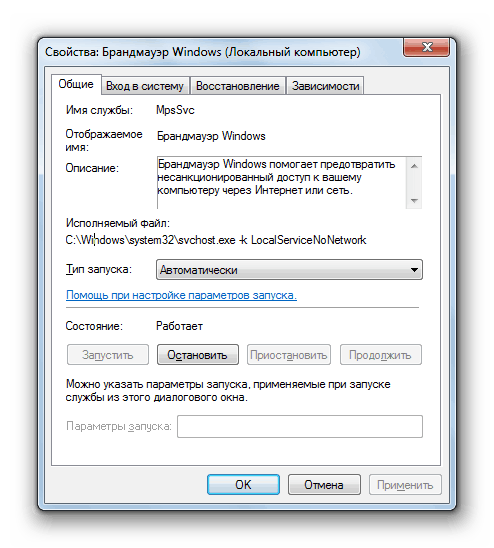Click the description scrollbar down arrow
Screen dimensions: 494x548
click(414, 201)
